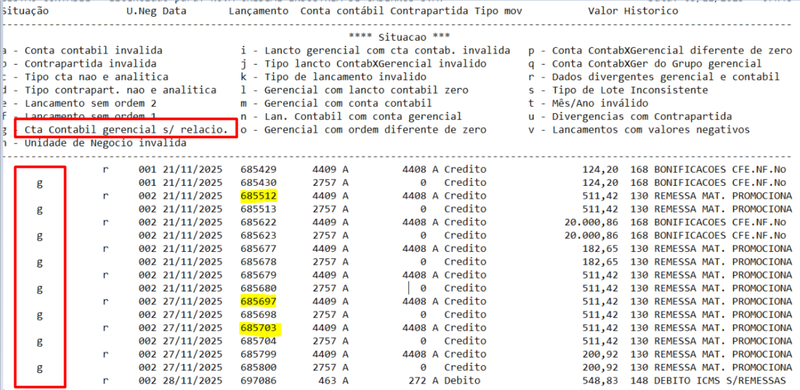The width and height of the screenshot is (800, 390).
Task: Select legend entry 'Tipo contrapart. nao e analitica'
Action: pos(120,90)
